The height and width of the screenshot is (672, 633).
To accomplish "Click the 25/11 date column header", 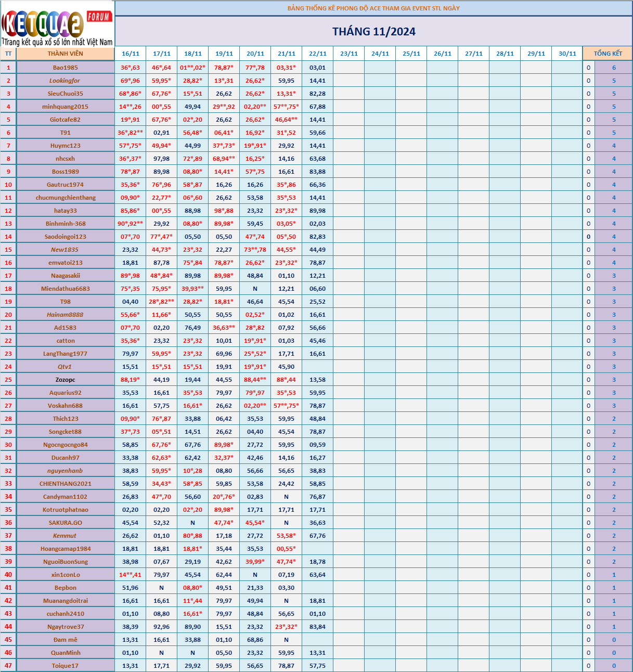I will (411, 54).
